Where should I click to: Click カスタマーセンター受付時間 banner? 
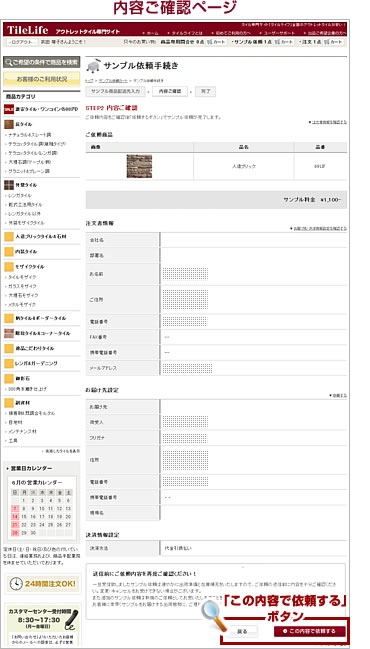[x=42, y=625]
